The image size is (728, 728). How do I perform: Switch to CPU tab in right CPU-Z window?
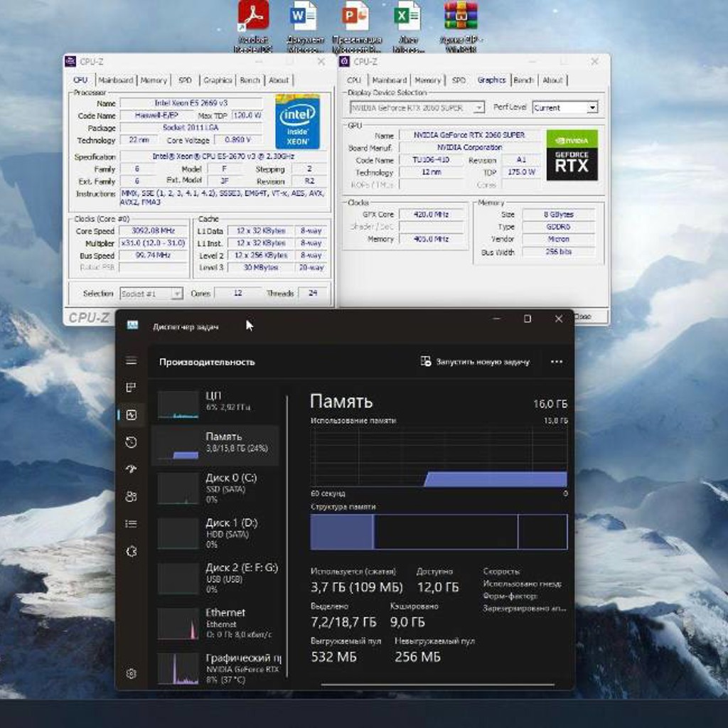pos(354,80)
